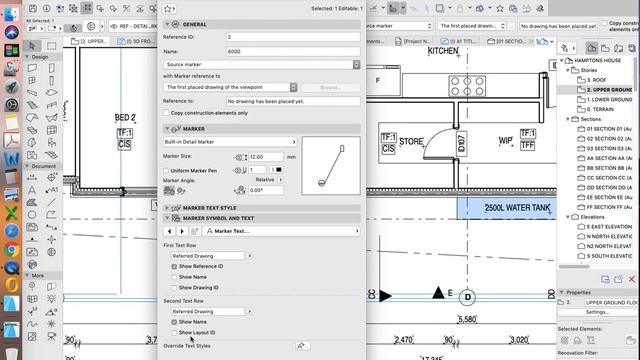Select the Arrow tool in the toolbox

(32, 45)
